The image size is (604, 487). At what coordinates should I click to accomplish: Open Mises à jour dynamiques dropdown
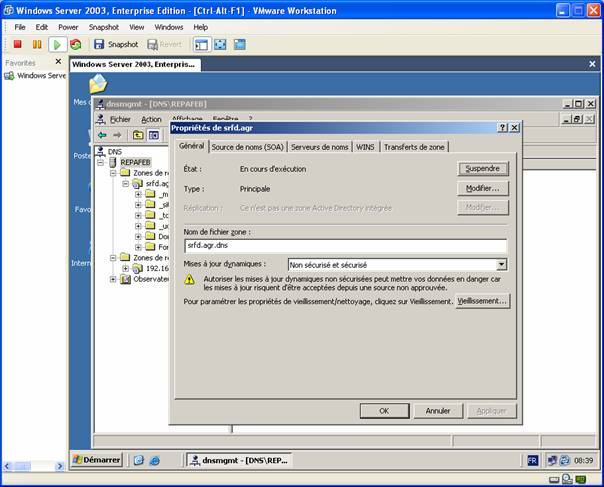pyautogui.click(x=501, y=264)
